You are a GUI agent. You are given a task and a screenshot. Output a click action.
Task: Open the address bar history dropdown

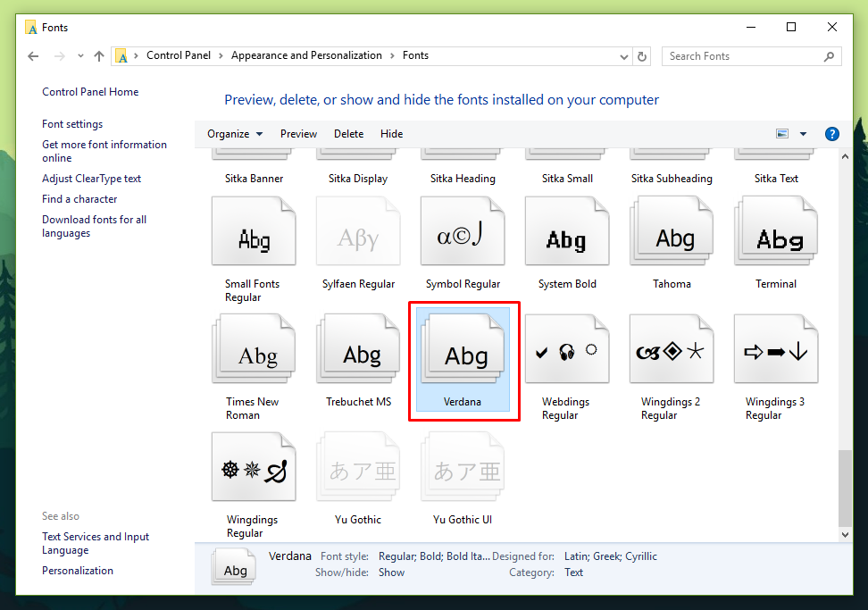click(624, 56)
